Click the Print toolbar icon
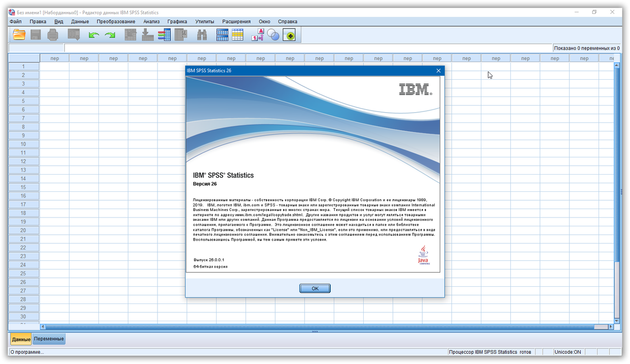 [53, 34]
